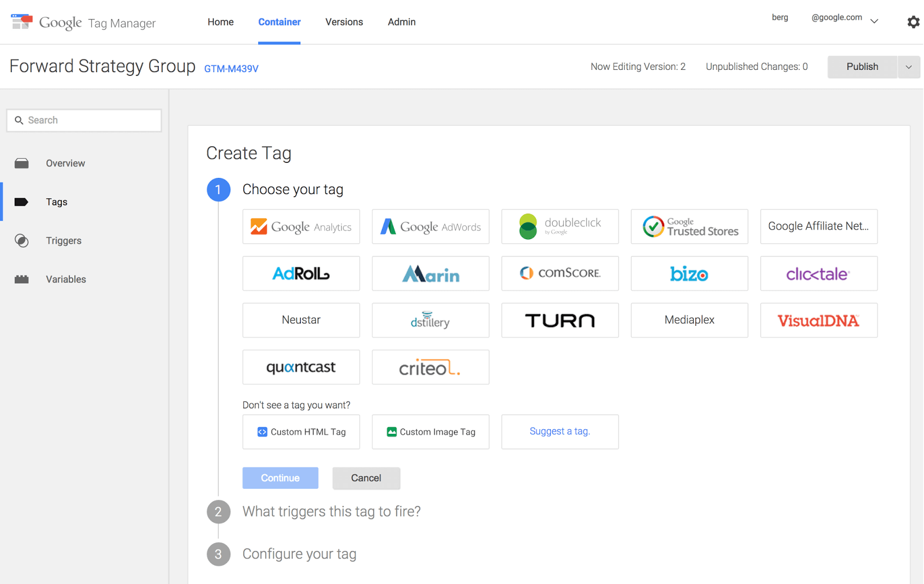
Task: Click the Google Tag Manager logo
Action: point(83,23)
